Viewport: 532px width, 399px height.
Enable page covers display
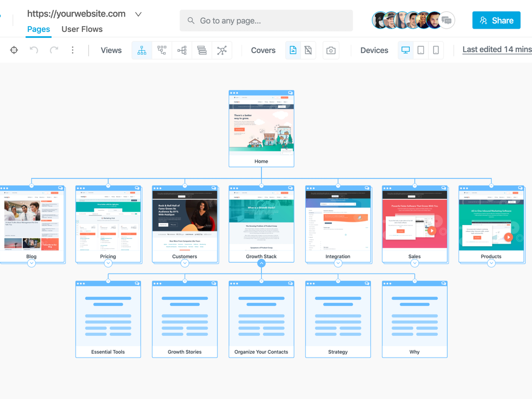(293, 50)
